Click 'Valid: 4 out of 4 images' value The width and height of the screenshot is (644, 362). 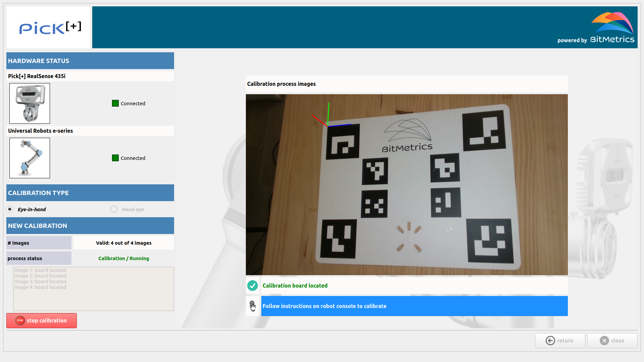coord(124,243)
